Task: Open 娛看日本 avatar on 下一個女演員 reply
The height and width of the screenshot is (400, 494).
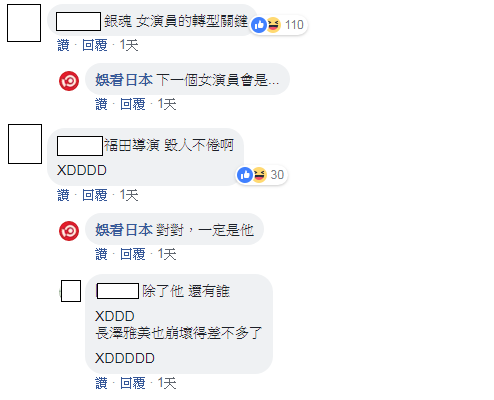Action: [x=69, y=81]
